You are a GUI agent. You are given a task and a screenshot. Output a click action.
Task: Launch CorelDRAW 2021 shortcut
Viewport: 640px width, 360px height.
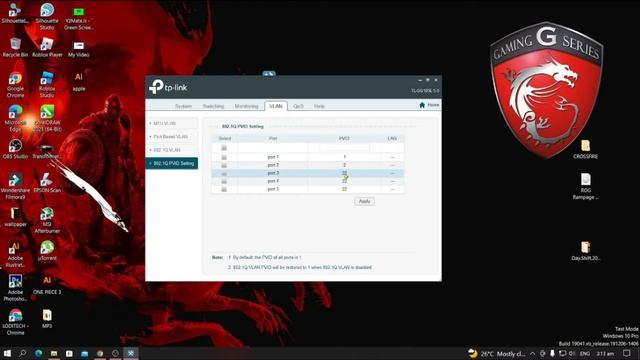tap(47, 118)
